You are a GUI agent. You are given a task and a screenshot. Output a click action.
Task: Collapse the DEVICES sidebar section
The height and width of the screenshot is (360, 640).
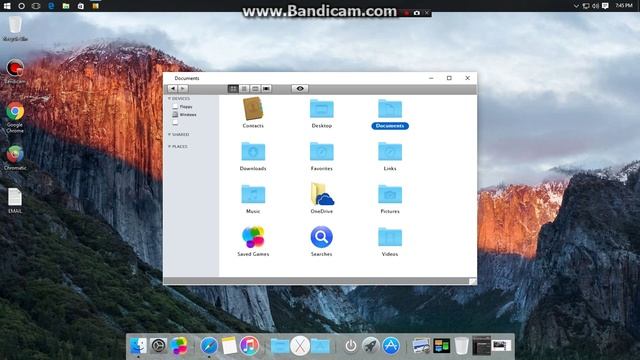tap(169, 99)
